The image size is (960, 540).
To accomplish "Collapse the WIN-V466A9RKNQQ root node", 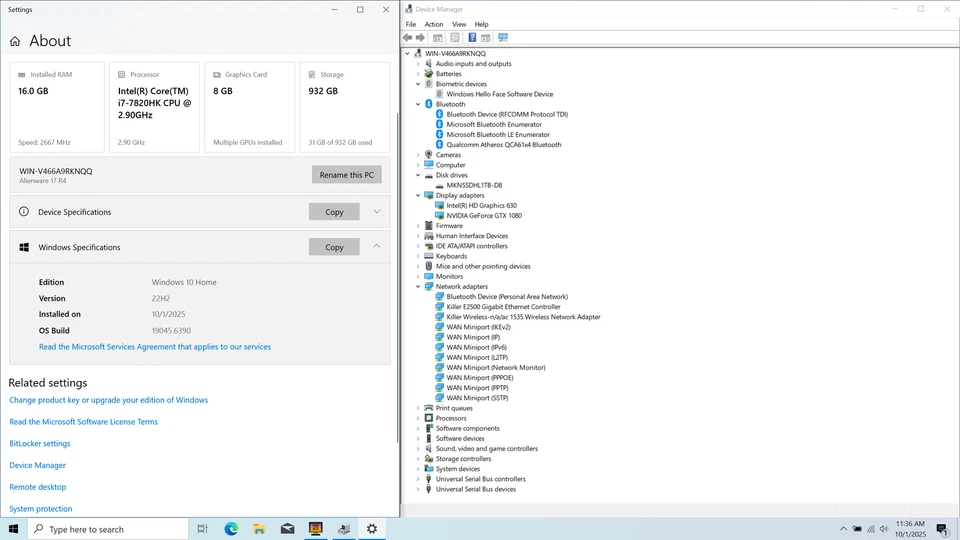I will coord(408,54).
